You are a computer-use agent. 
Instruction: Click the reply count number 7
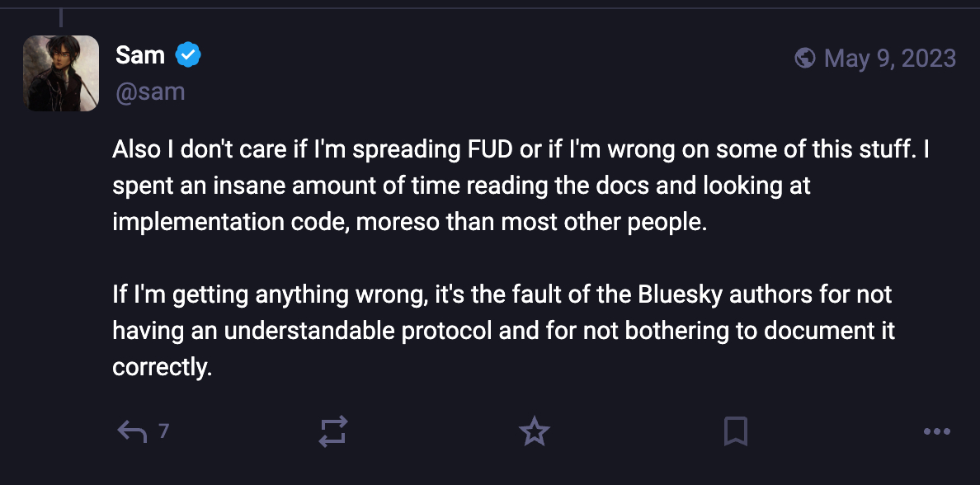click(163, 431)
